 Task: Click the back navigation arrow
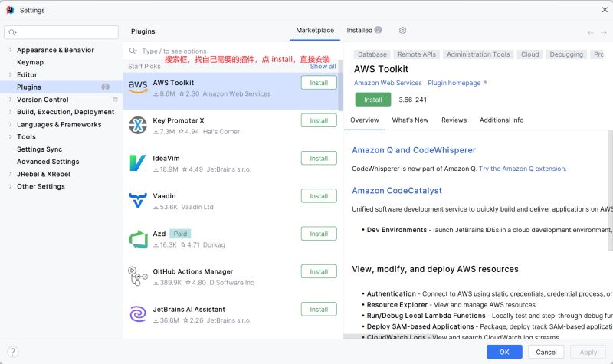tap(591, 33)
